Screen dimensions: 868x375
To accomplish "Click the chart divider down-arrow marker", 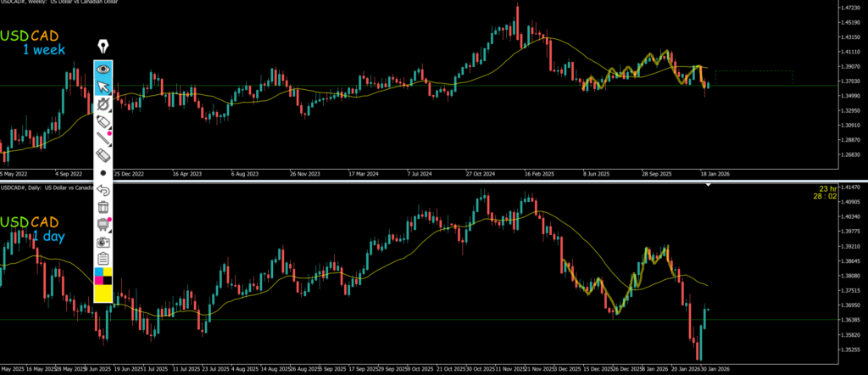I will tap(709, 184).
